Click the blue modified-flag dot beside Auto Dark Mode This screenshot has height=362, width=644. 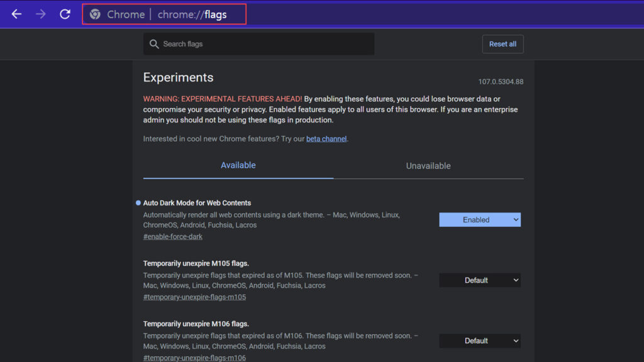[138, 203]
